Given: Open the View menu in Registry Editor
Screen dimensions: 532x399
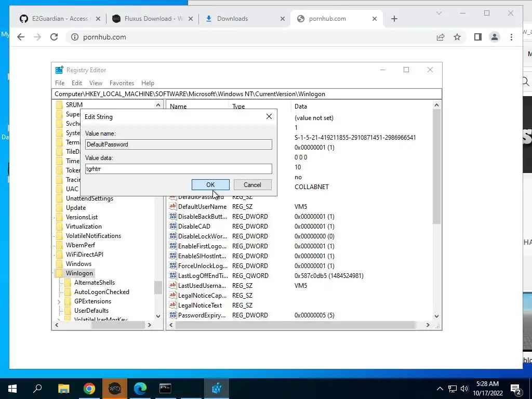Looking at the screenshot, I should 96,83.
